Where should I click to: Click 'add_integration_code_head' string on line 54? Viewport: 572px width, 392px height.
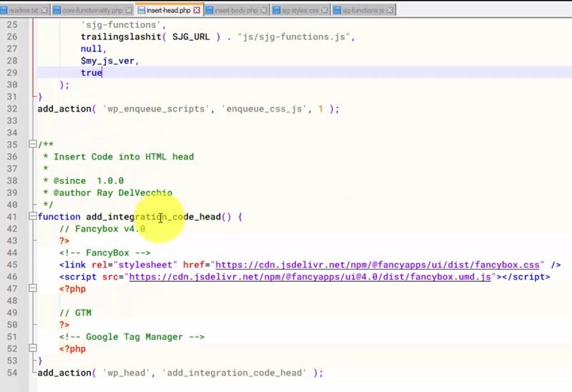tap(235, 373)
